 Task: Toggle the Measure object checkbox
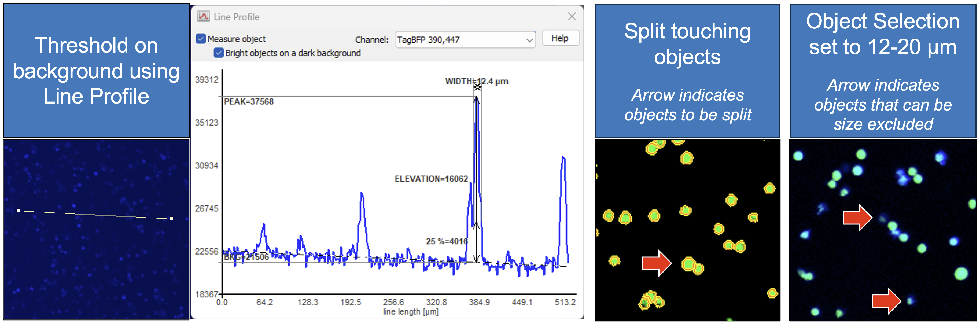(x=201, y=39)
